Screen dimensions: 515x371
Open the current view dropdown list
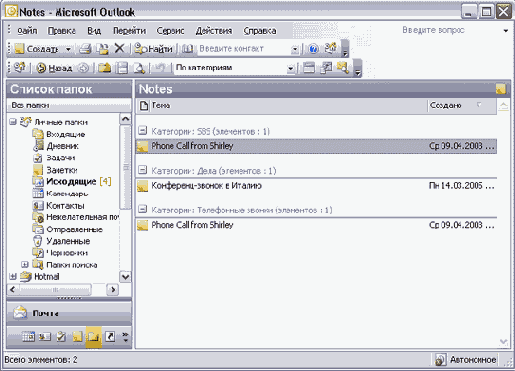pyautogui.click(x=291, y=68)
